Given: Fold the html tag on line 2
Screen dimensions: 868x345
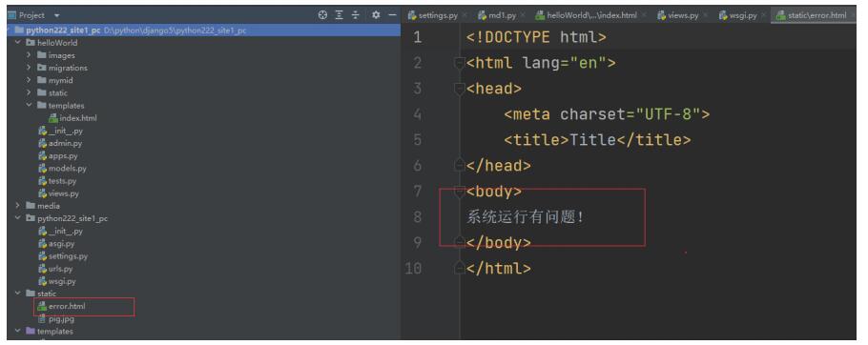Looking at the screenshot, I should point(459,63).
